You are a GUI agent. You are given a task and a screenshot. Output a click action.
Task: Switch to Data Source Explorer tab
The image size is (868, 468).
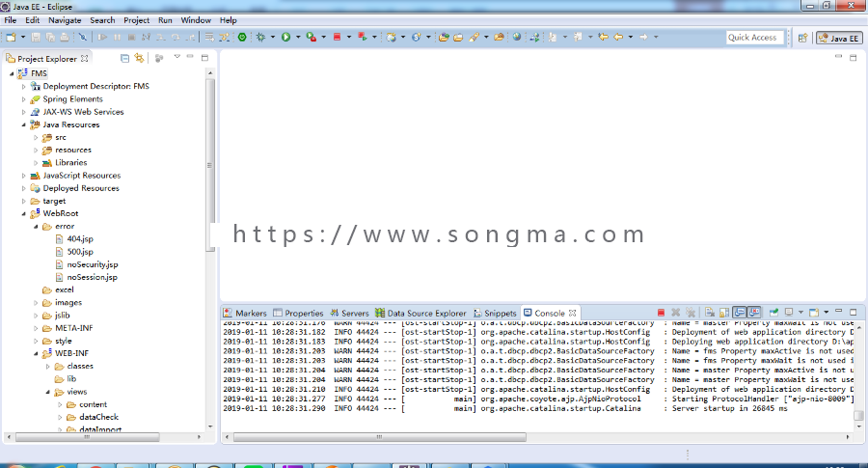[420, 313]
